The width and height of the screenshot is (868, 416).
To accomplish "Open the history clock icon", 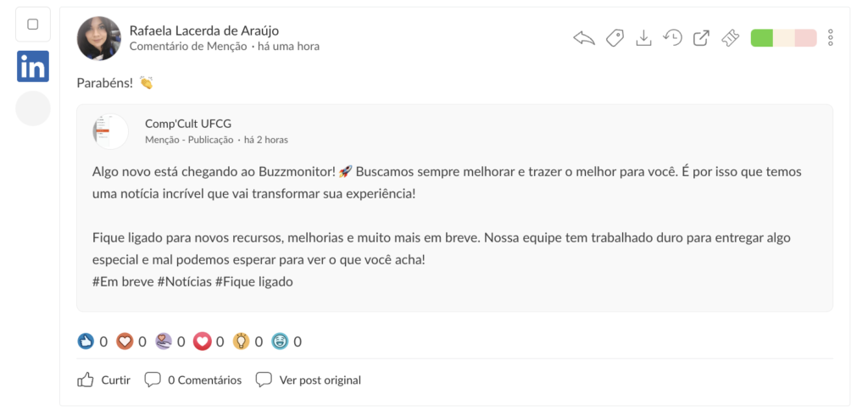I will click(x=672, y=38).
